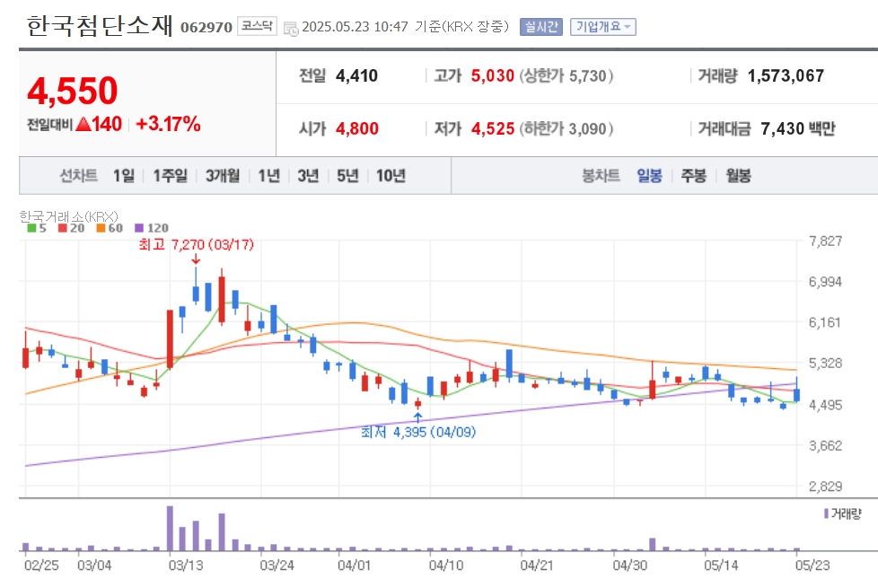Click the 05/23 date axis label

point(812,566)
